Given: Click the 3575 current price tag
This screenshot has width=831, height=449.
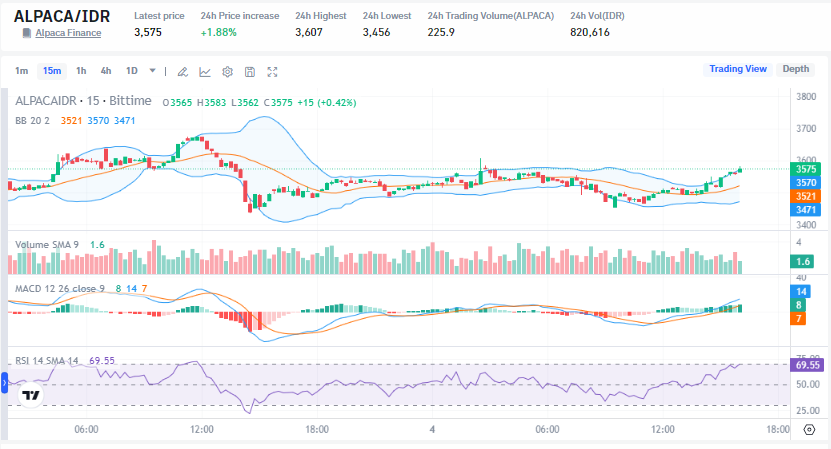Looking at the screenshot, I should pos(806,169).
